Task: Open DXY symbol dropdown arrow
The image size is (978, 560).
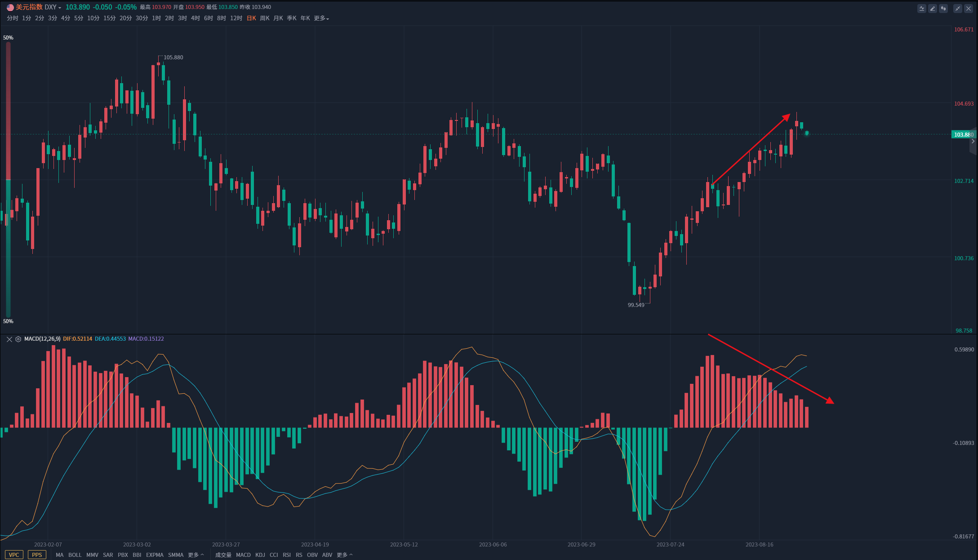Action: click(x=60, y=8)
